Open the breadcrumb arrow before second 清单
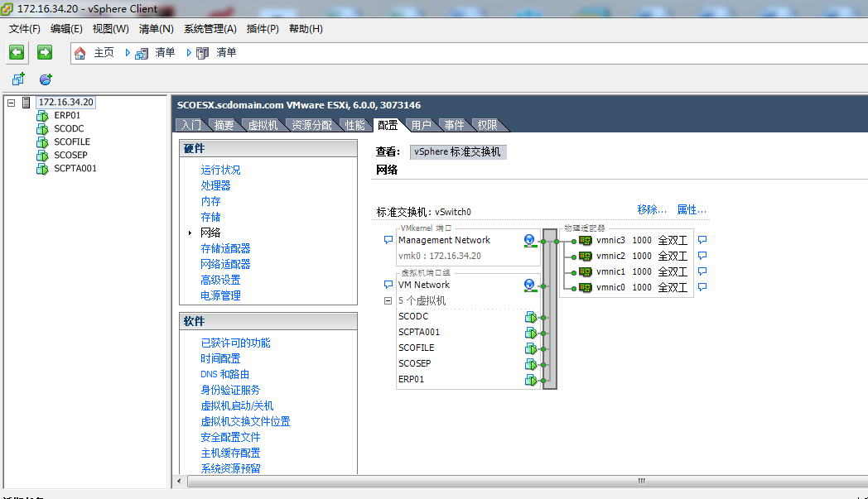 (190, 53)
